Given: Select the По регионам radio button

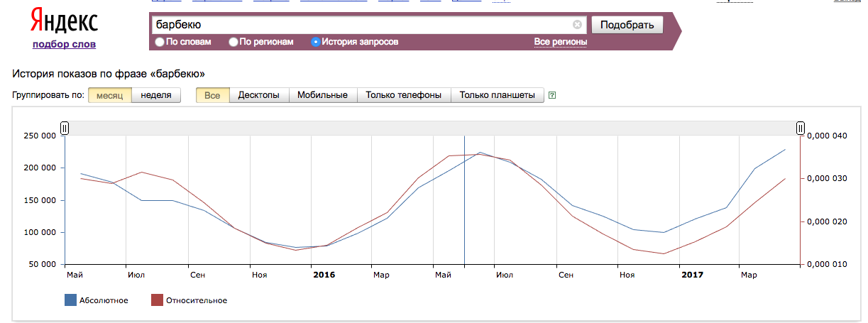Looking at the screenshot, I should pos(234,42).
